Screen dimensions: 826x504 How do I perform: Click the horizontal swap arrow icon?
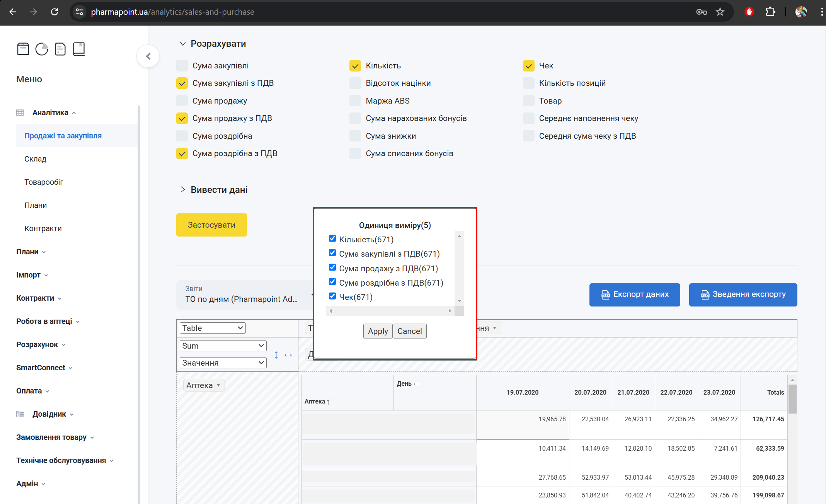[288, 355]
